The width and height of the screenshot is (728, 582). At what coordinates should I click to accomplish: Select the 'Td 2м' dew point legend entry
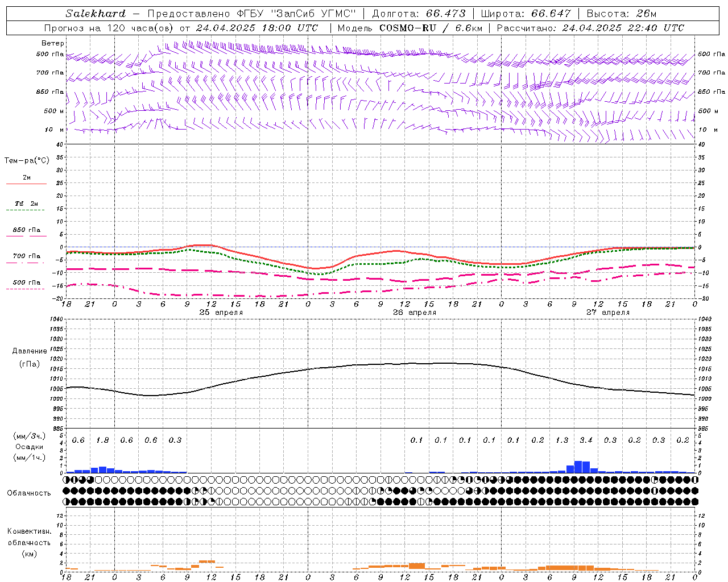pyautogui.click(x=27, y=203)
